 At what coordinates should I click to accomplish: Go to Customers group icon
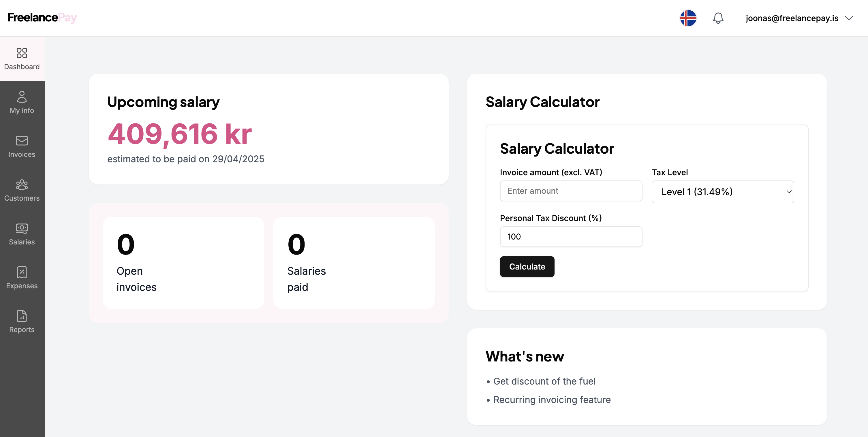(22, 184)
